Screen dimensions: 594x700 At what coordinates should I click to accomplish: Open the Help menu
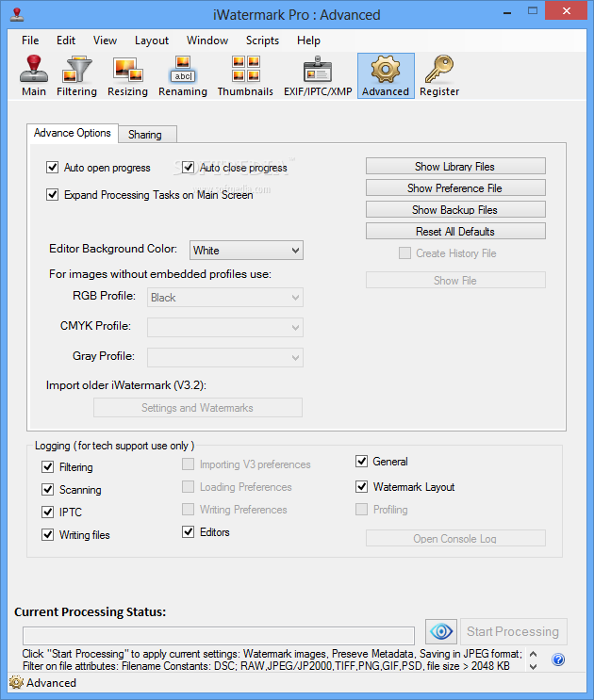point(308,41)
